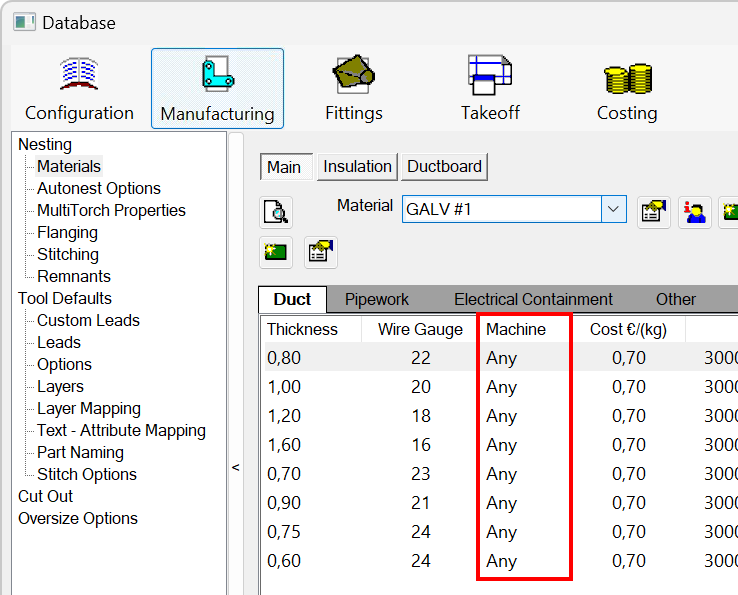Open the Electrical Containment tab

tap(533, 299)
